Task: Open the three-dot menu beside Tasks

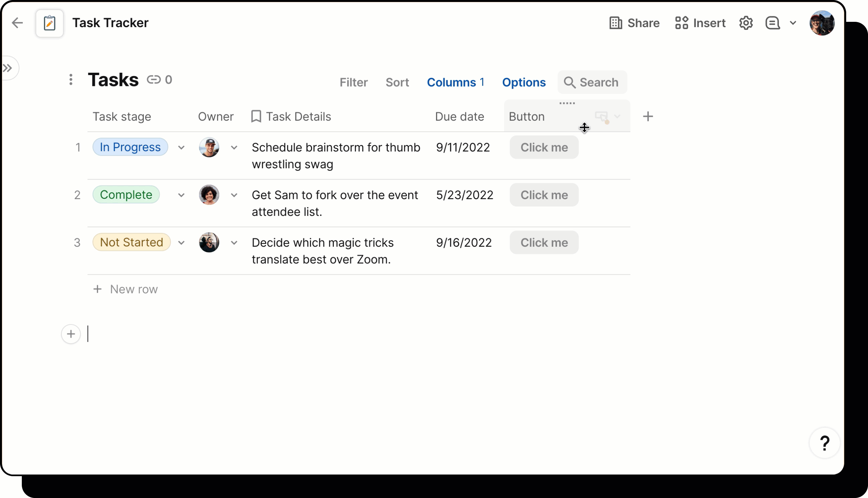Action: click(71, 80)
